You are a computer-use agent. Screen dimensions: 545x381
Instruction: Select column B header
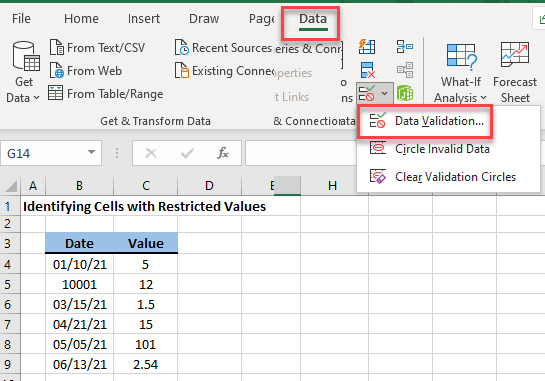(79, 186)
